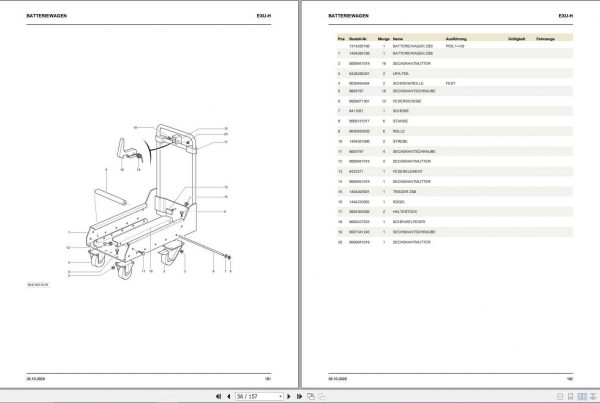
Task: Click the Fahrzeuge column header
Action: (545, 39)
